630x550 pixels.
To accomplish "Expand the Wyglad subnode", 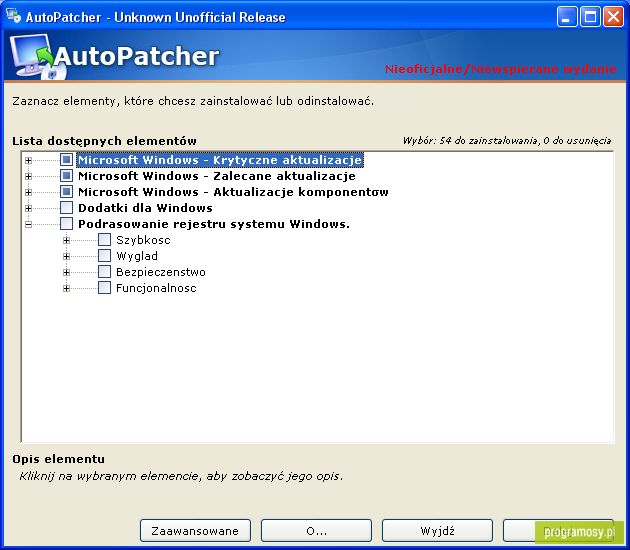I will [x=66, y=257].
